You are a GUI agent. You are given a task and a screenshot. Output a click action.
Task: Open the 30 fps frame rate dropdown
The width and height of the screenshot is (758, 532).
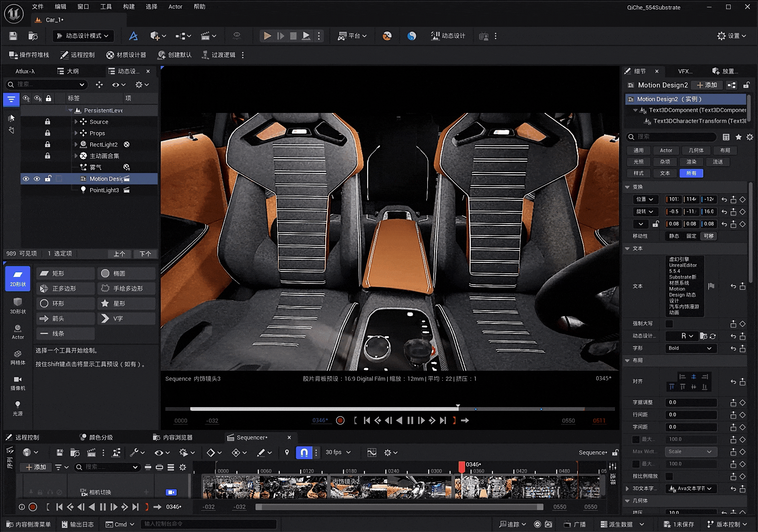pos(338,452)
